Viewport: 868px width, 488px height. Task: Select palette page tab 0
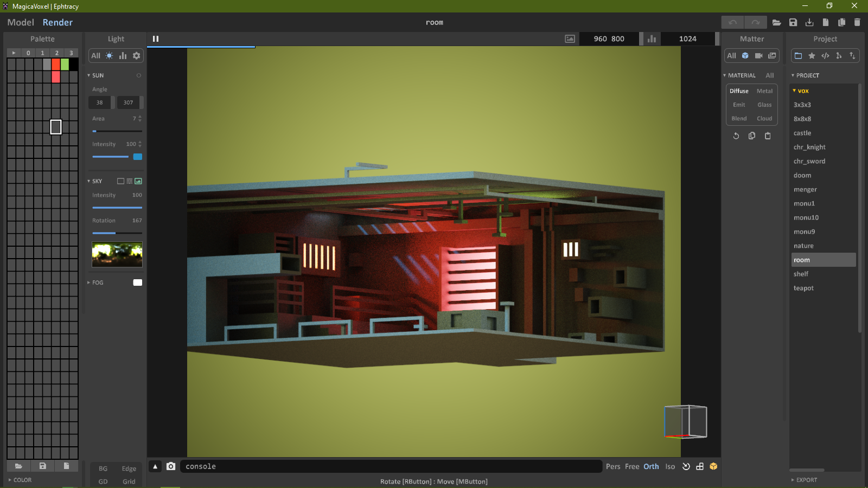point(28,53)
